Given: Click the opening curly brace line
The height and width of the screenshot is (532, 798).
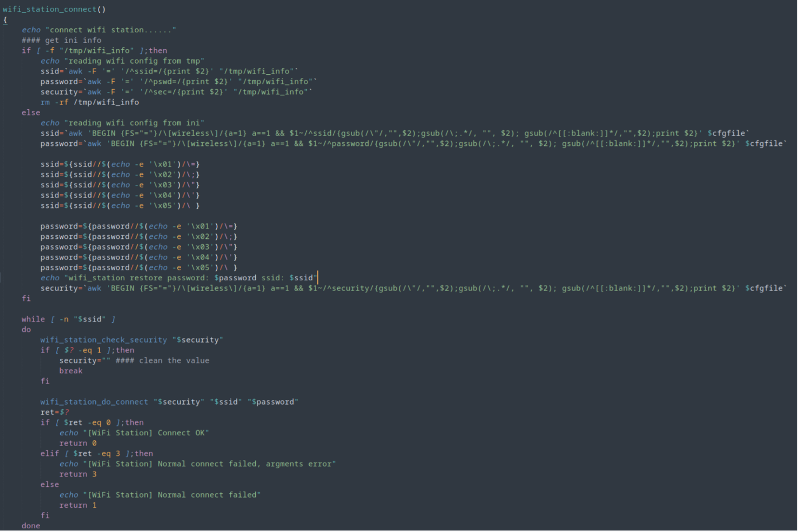Looking at the screenshot, I should [x=5, y=20].
